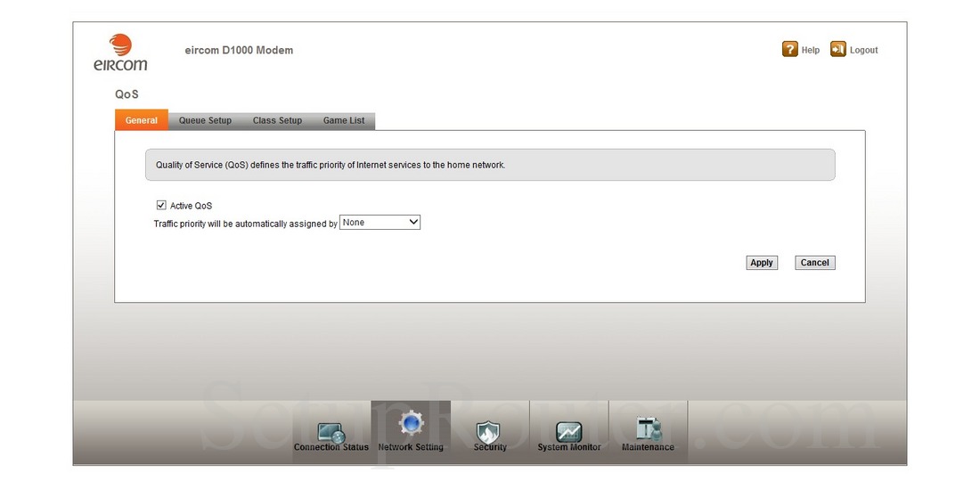Click the QoS page heading
The image size is (980, 481).
pyautogui.click(x=127, y=94)
